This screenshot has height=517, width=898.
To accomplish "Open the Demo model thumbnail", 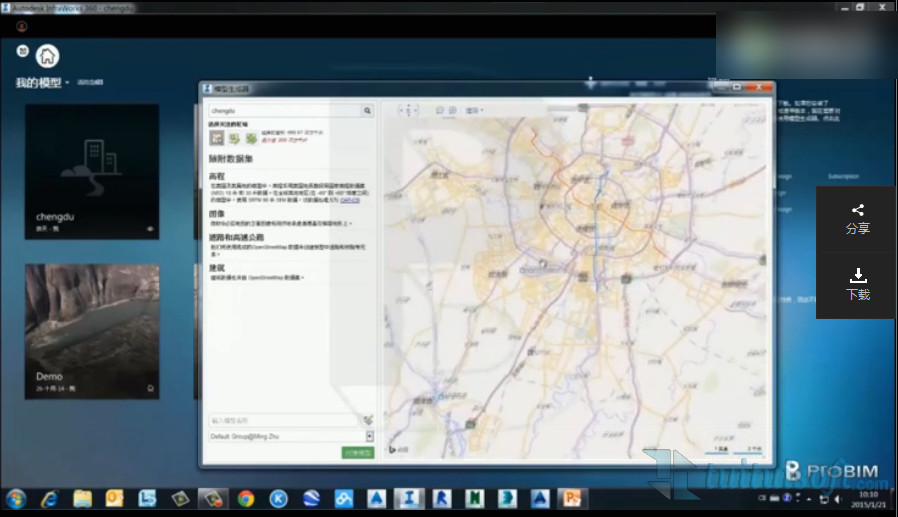I will (x=91, y=331).
